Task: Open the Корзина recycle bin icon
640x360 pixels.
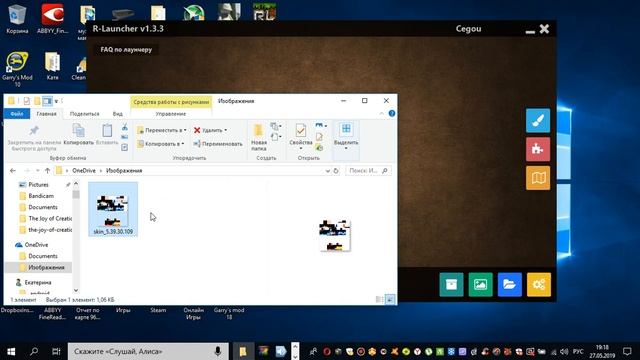Action: coord(17,18)
